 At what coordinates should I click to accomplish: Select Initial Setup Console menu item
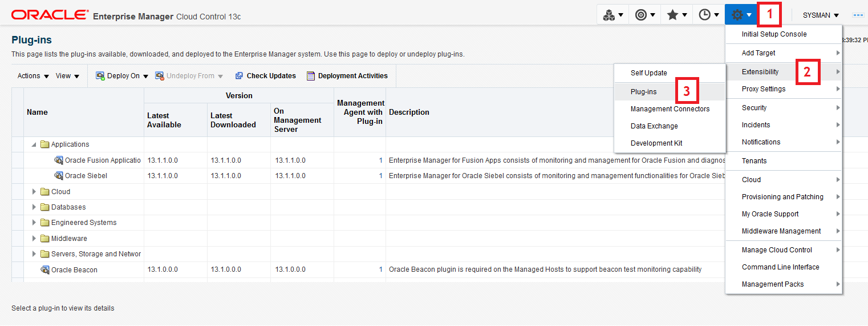[784, 34]
